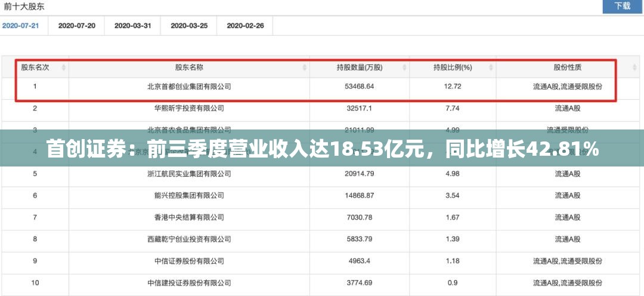Click the 14868.87 share quantity cell
The width and height of the screenshot is (644, 296).
coord(360,196)
